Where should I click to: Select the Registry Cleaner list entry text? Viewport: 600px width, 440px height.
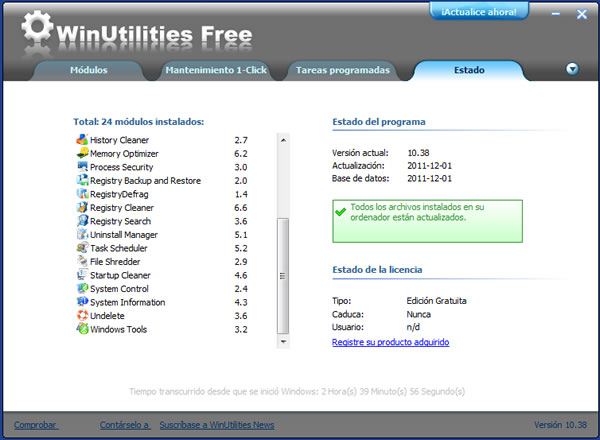pyautogui.click(x=122, y=207)
